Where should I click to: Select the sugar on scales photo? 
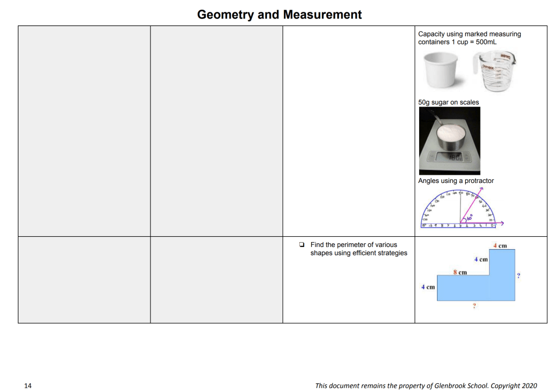449,141
